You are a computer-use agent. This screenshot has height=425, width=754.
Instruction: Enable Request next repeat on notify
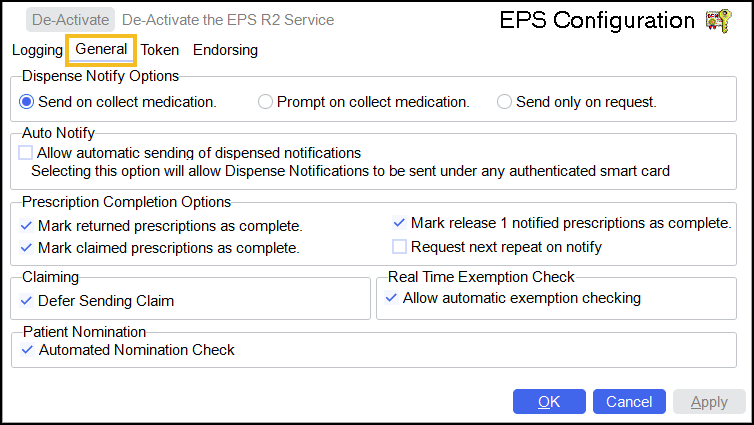click(x=400, y=246)
